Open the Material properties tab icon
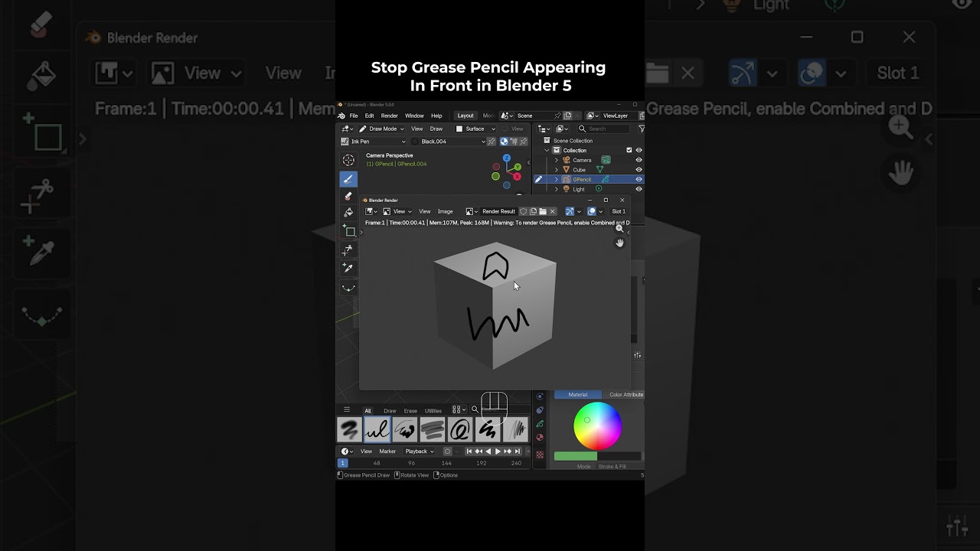This screenshot has width=980, height=551. (x=540, y=438)
